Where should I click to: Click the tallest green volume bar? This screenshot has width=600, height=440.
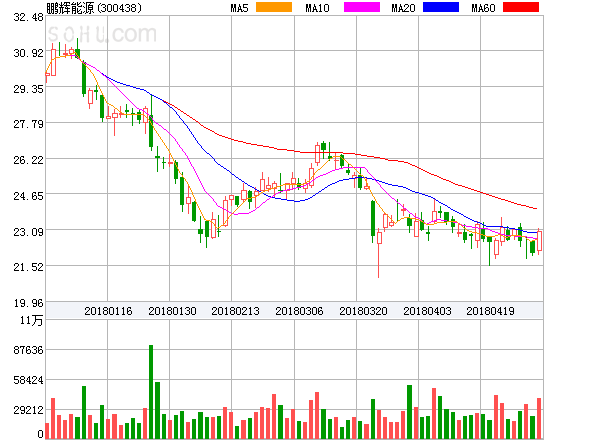tap(151, 392)
